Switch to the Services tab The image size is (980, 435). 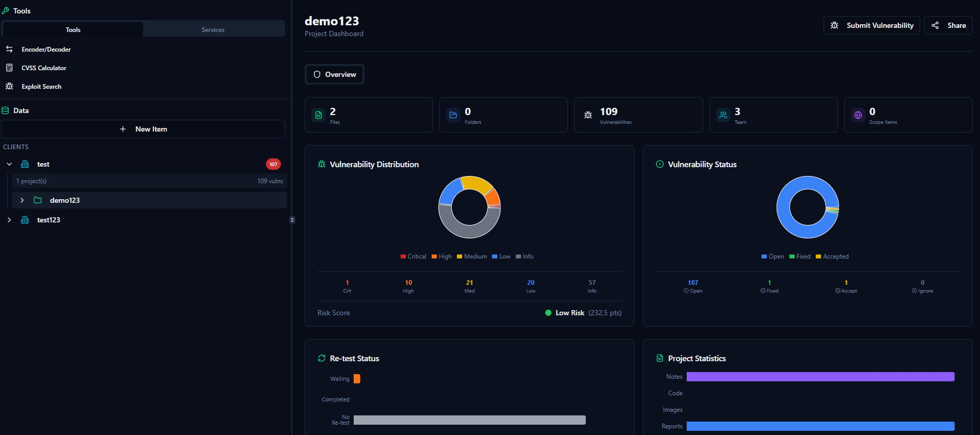pyautogui.click(x=213, y=29)
